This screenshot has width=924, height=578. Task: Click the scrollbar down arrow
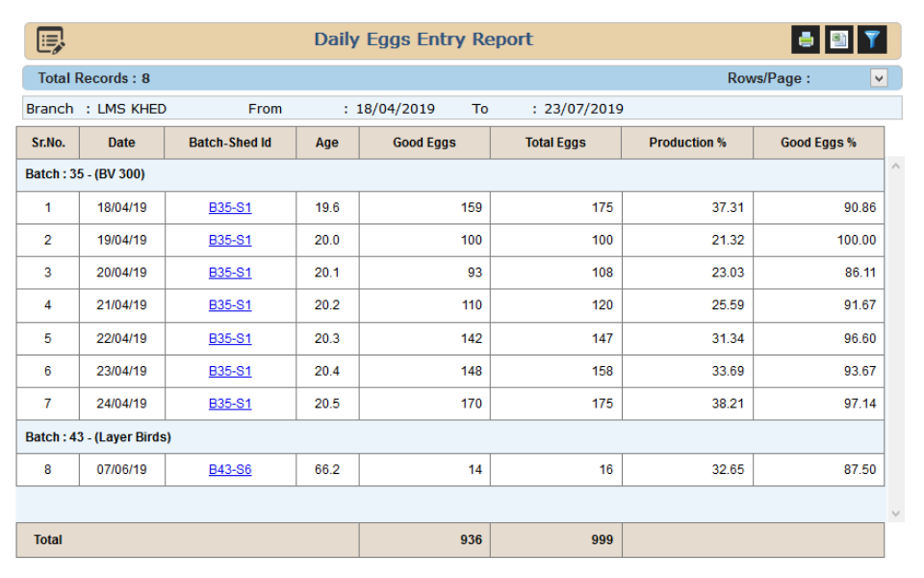[x=894, y=513]
